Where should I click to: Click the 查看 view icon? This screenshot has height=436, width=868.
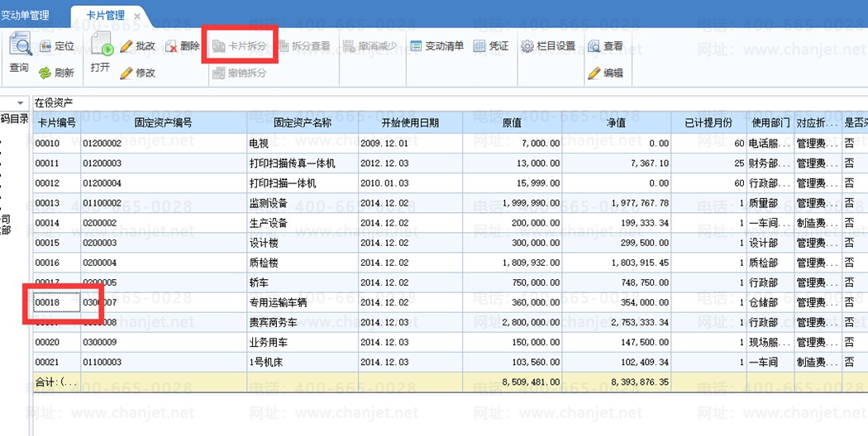[594, 46]
